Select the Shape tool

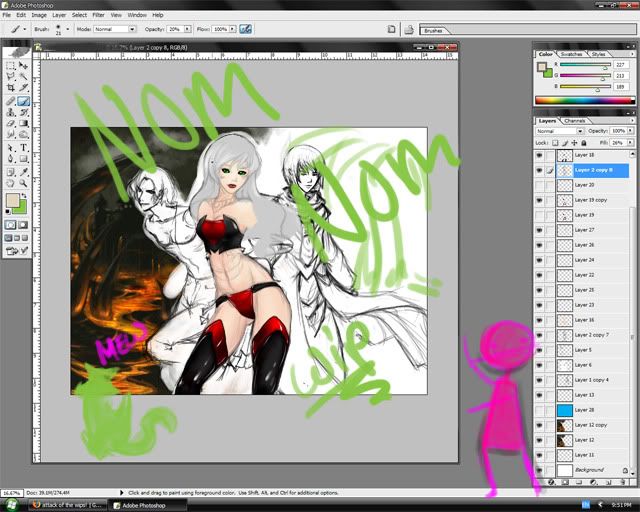(x=24, y=159)
